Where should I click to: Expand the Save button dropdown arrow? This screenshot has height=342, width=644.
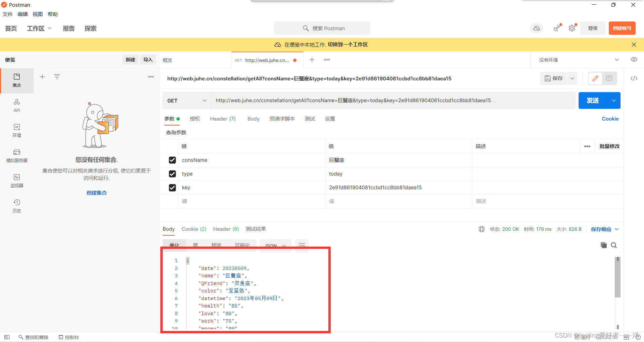pyautogui.click(x=572, y=78)
